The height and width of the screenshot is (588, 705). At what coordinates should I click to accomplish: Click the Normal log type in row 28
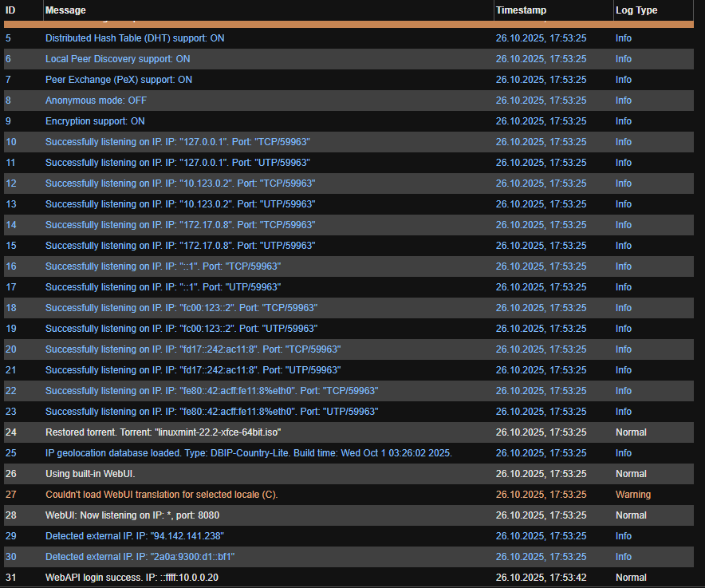[x=631, y=515]
